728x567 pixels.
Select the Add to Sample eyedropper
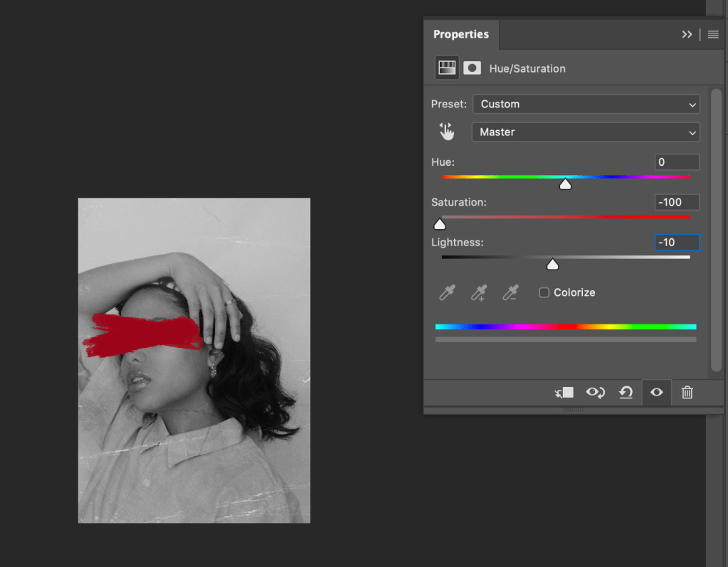pyautogui.click(x=479, y=292)
